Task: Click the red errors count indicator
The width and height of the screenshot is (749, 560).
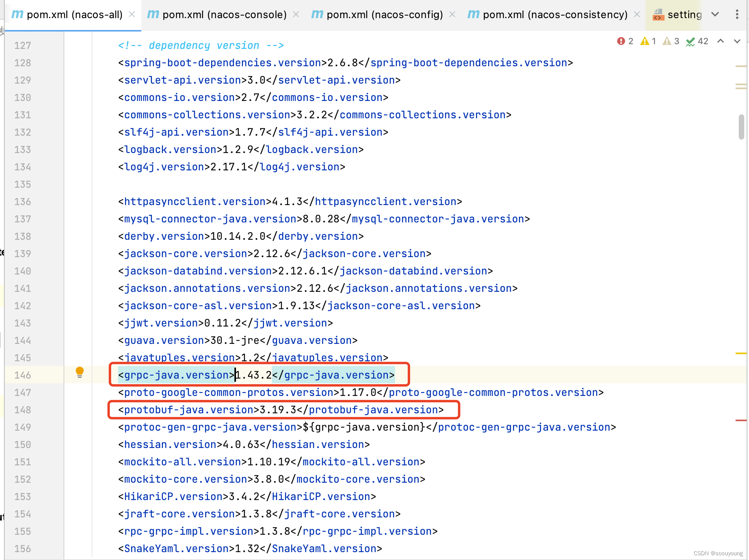Action: click(625, 41)
